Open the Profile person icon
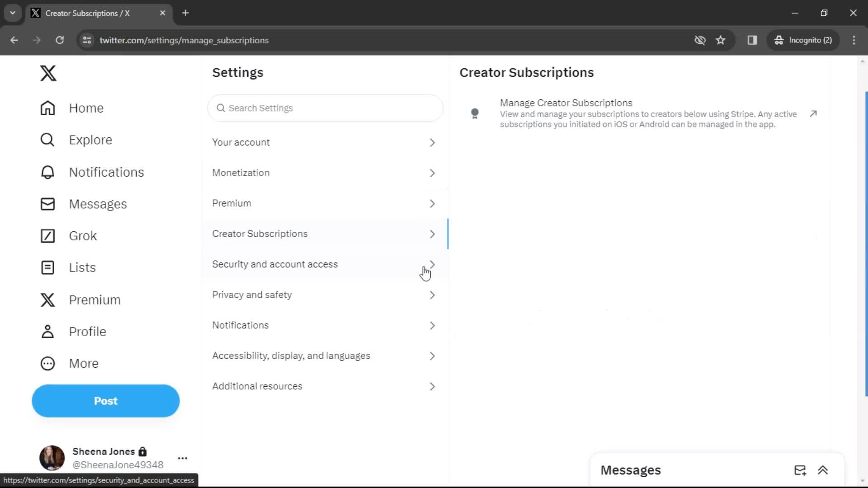 tap(47, 332)
